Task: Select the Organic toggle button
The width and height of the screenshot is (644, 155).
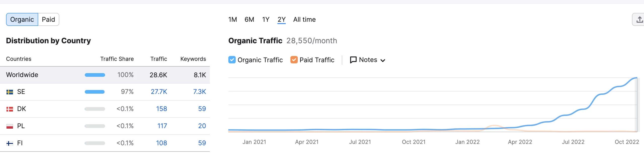Action: coord(22,19)
